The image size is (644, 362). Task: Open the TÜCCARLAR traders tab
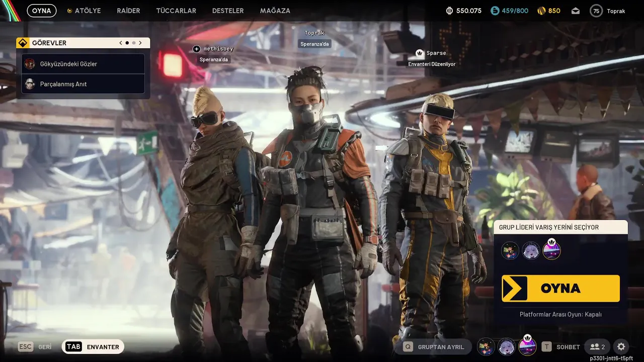176,11
